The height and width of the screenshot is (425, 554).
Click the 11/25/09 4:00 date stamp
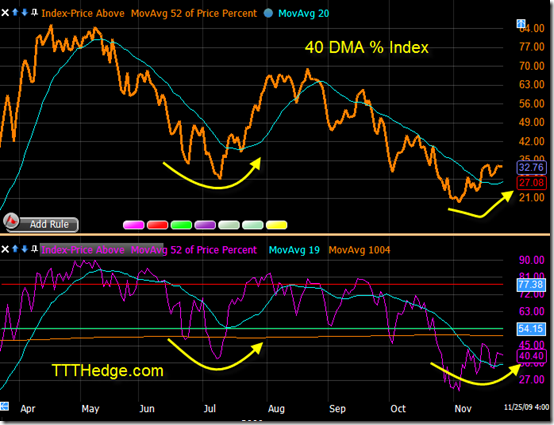coord(526,407)
